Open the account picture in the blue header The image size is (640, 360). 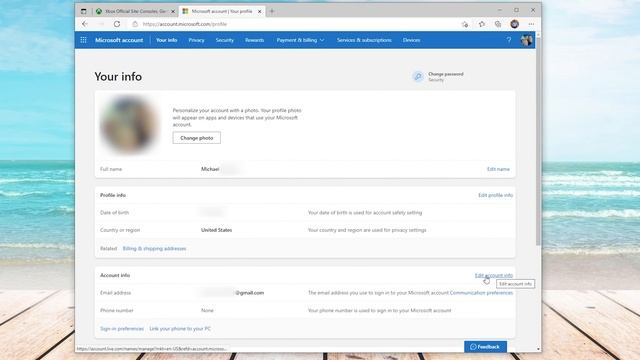[x=526, y=40]
